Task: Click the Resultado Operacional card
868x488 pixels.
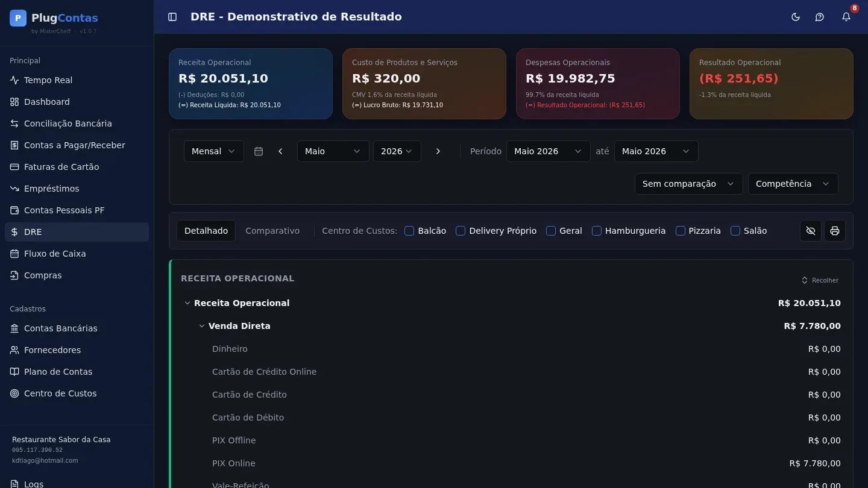Action: tap(772, 84)
